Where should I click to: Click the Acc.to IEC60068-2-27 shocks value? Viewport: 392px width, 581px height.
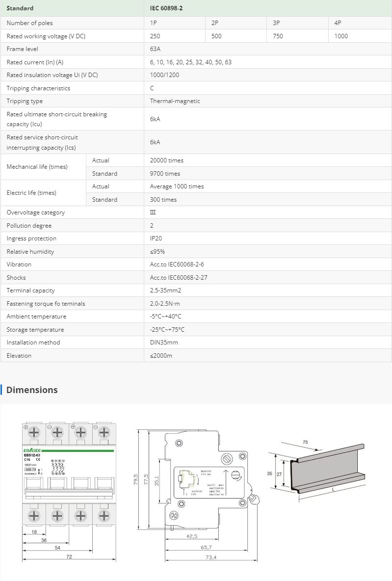[x=179, y=278]
